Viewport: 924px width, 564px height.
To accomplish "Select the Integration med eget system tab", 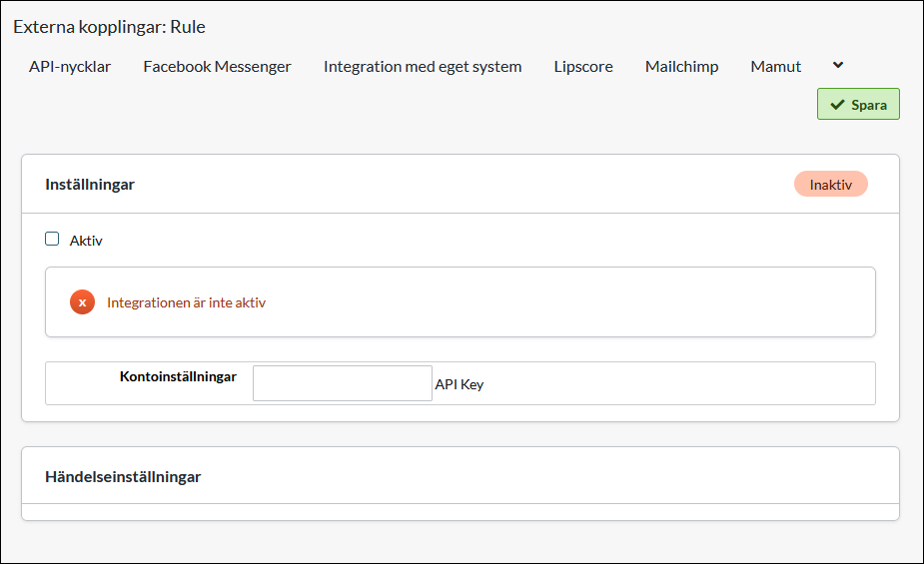I will click(423, 67).
